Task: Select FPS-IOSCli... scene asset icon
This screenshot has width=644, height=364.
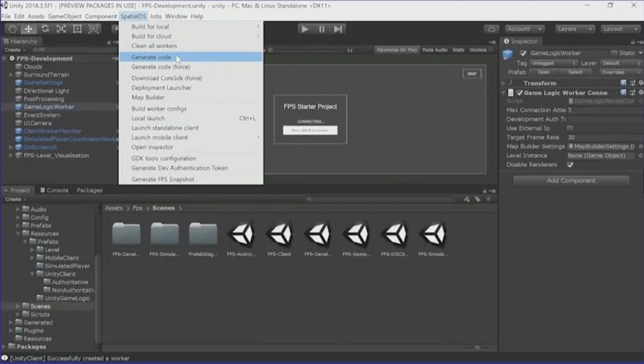Action: tap(395, 234)
